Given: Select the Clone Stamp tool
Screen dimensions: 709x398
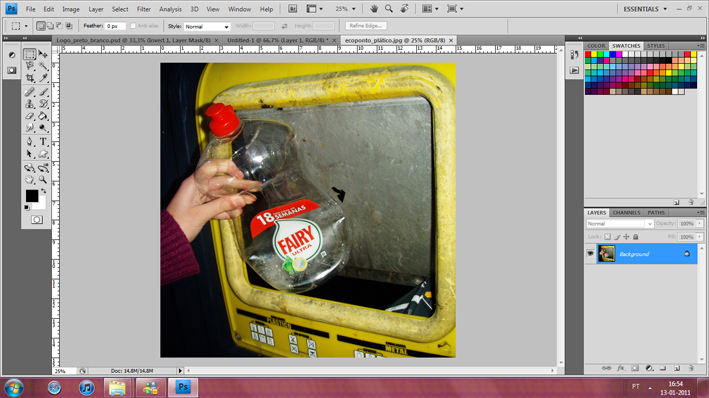Looking at the screenshot, I should coord(29,104).
